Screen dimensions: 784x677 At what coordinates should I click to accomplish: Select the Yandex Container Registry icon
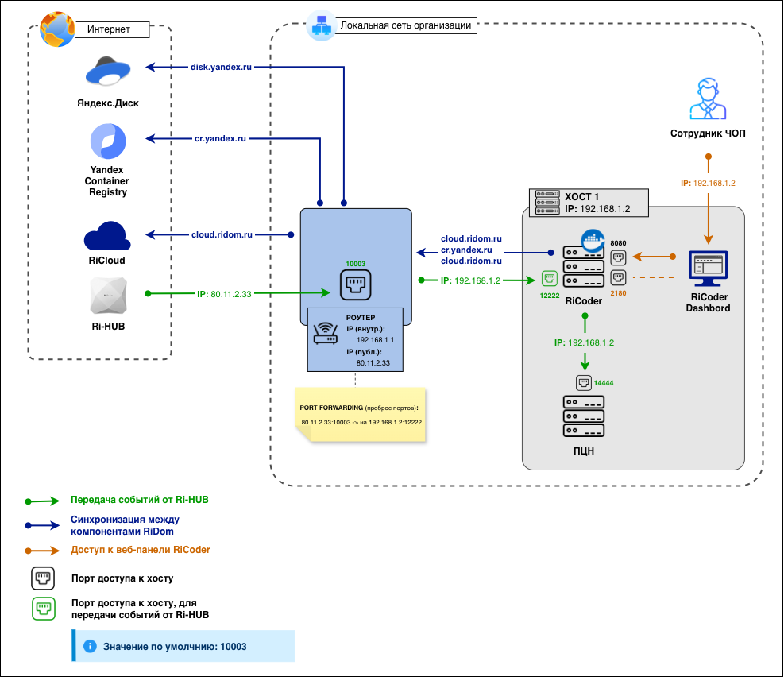tap(106, 143)
